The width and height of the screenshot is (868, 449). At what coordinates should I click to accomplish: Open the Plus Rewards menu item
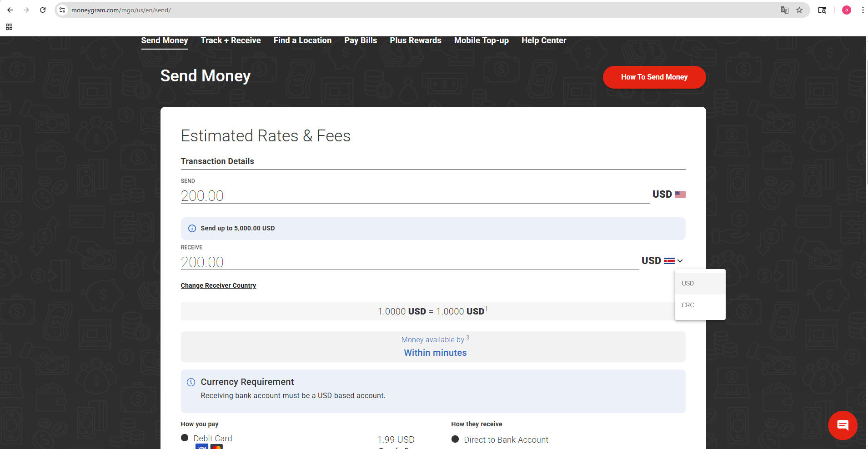tap(415, 40)
